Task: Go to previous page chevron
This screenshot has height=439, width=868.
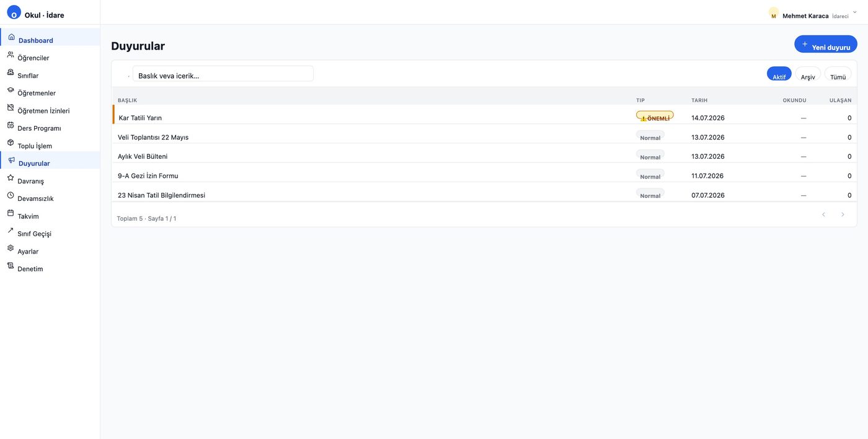Action: [824, 215]
